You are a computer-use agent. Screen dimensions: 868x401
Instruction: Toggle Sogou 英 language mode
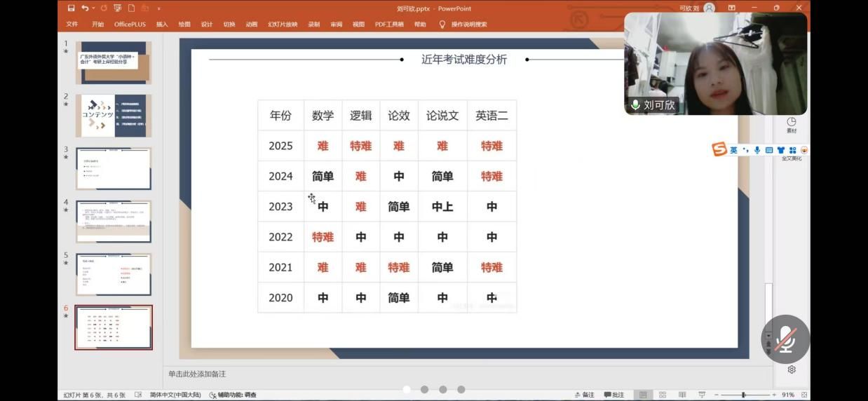tap(733, 150)
